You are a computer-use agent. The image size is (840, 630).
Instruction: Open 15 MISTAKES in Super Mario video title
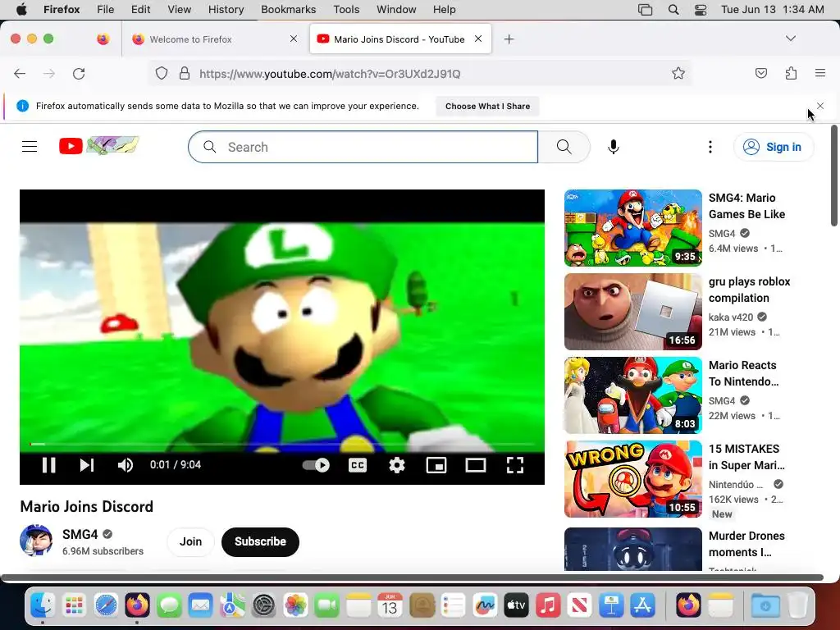coord(746,457)
